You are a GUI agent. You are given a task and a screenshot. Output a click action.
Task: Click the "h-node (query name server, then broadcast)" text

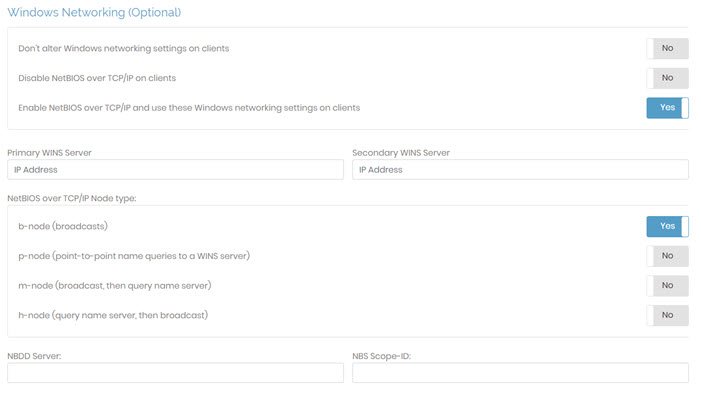[x=113, y=315]
